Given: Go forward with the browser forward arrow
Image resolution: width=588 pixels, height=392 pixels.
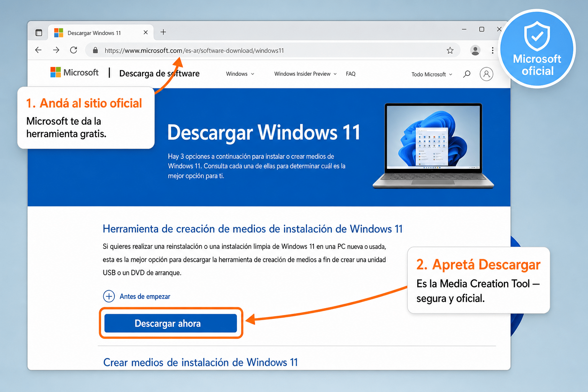Looking at the screenshot, I should click(56, 50).
